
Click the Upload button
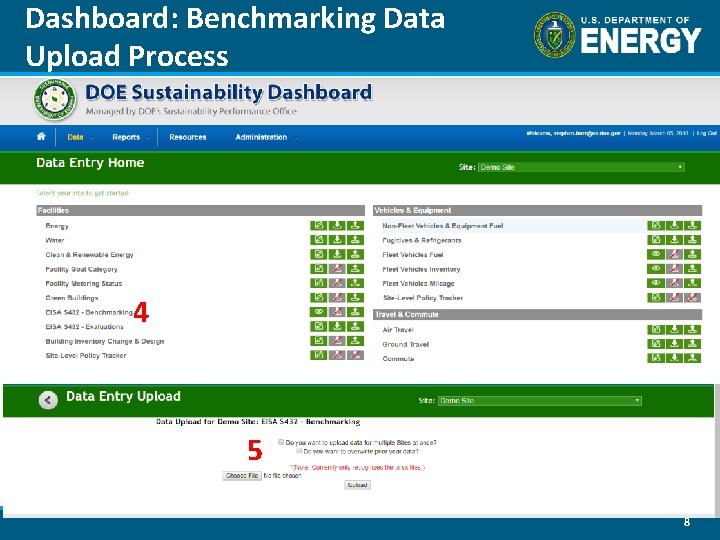pos(357,485)
